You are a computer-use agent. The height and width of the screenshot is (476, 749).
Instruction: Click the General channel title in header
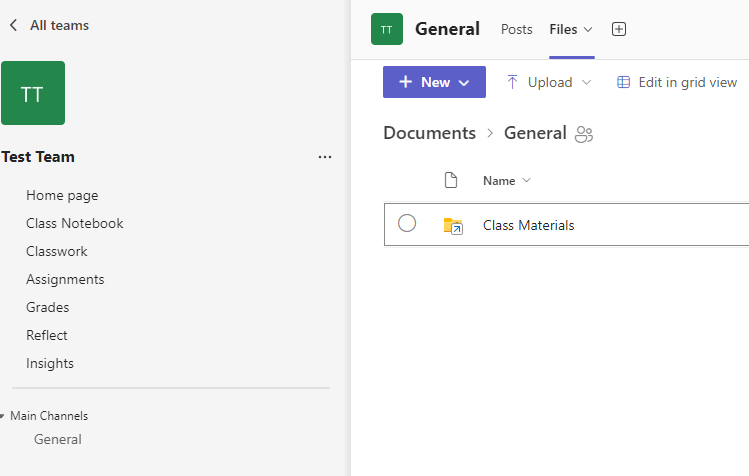pos(447,29)
